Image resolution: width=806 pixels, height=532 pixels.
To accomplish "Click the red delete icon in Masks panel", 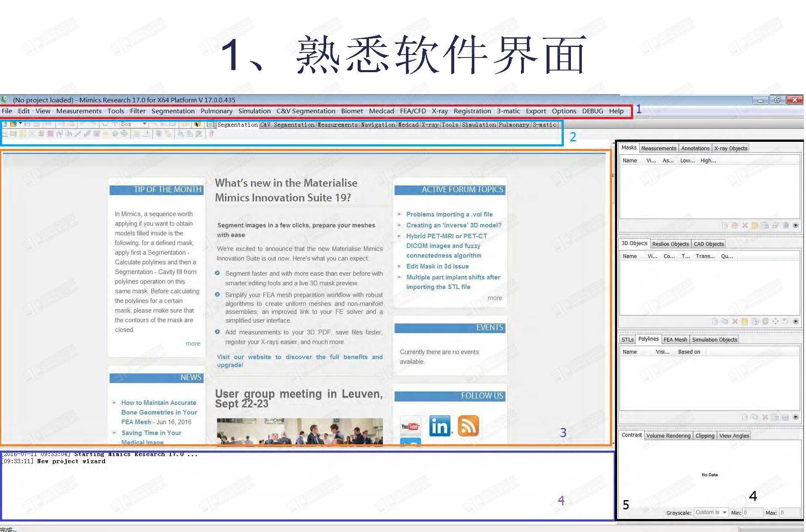I will [x=745, y=225].
